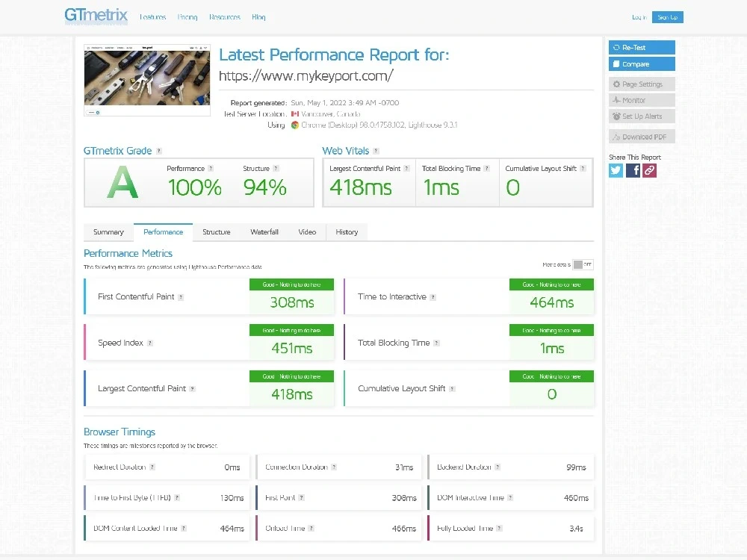Open the Structure tab

tap(217, 232)
